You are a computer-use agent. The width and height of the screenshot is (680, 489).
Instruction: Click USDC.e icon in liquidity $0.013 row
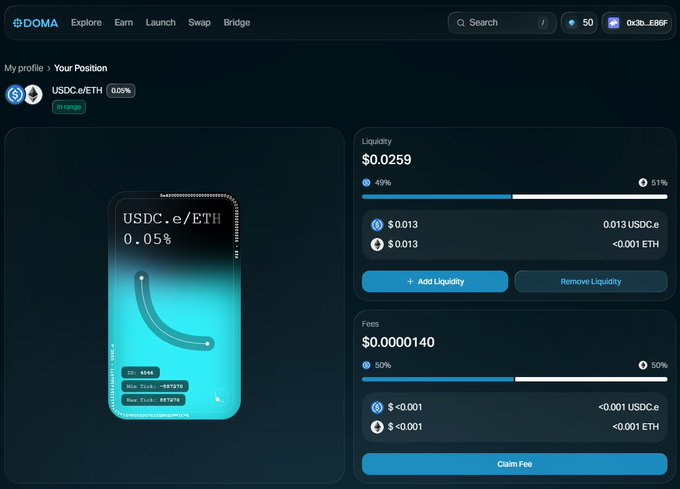[377, 225]
